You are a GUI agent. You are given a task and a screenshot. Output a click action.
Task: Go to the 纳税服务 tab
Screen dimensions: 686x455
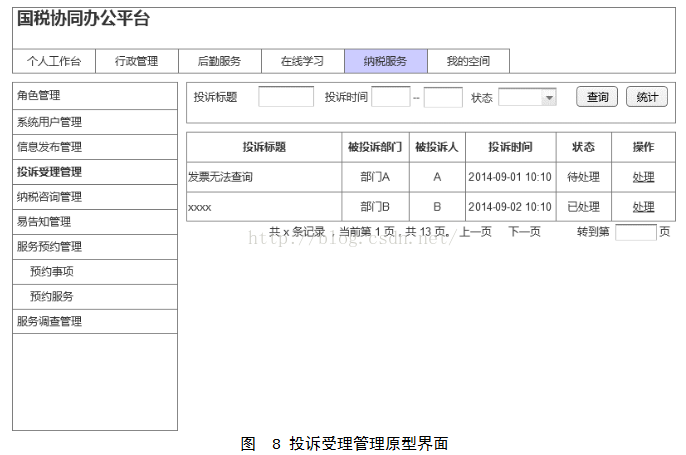click(x=386, y=61)
